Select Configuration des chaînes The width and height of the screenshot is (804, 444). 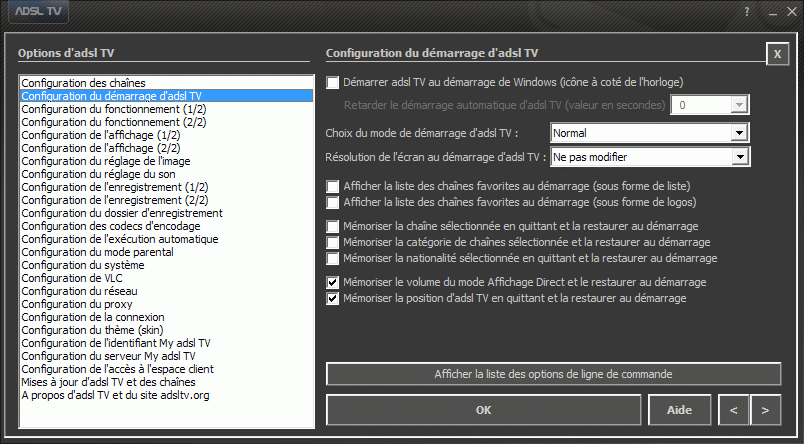[x=167, y=83]
